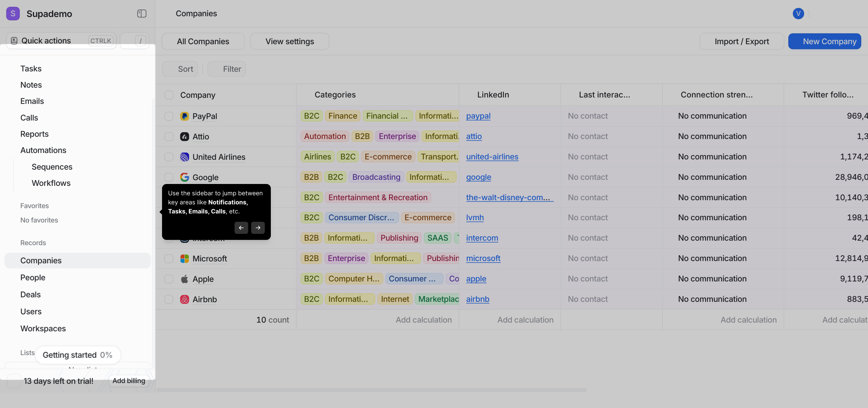Viewport: 868px width, 408px height.
Task: Click the Airbnb logo icon
Action: coord(184,299)
